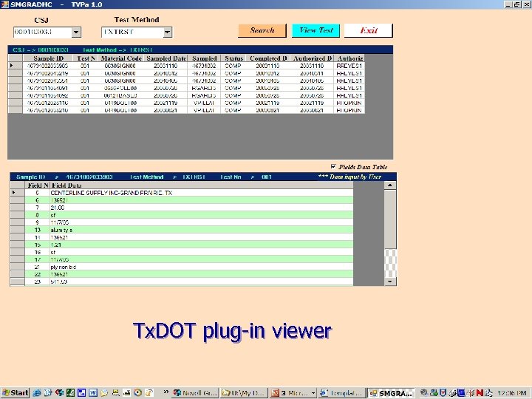Click the red Exit button

pos(369,30)
